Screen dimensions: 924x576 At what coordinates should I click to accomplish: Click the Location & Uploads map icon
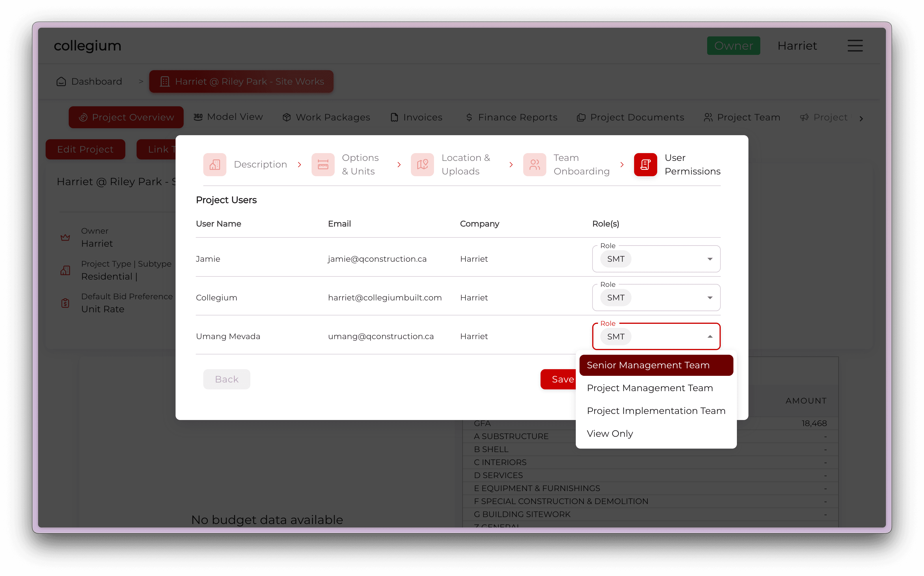[x=422, y=165]
